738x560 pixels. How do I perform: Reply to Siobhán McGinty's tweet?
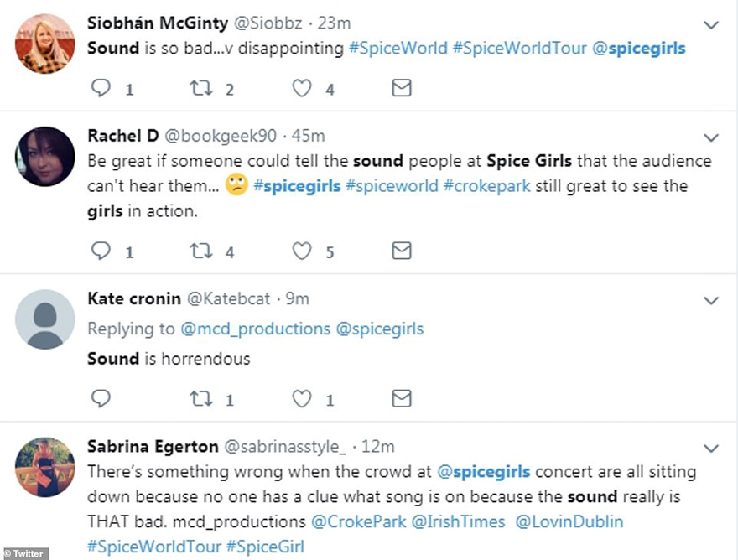[101, 87]
